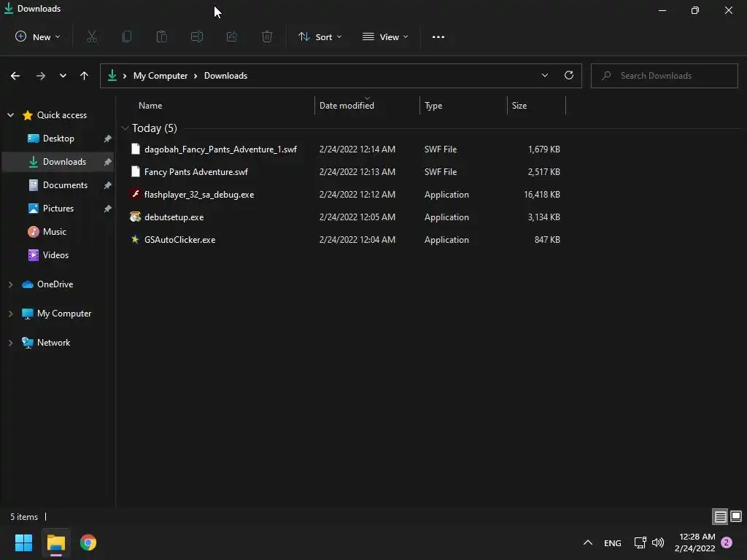This screenshot has height=560, width=747.
Task: Select Desktop in Quick access
Action: click(58, 139)
